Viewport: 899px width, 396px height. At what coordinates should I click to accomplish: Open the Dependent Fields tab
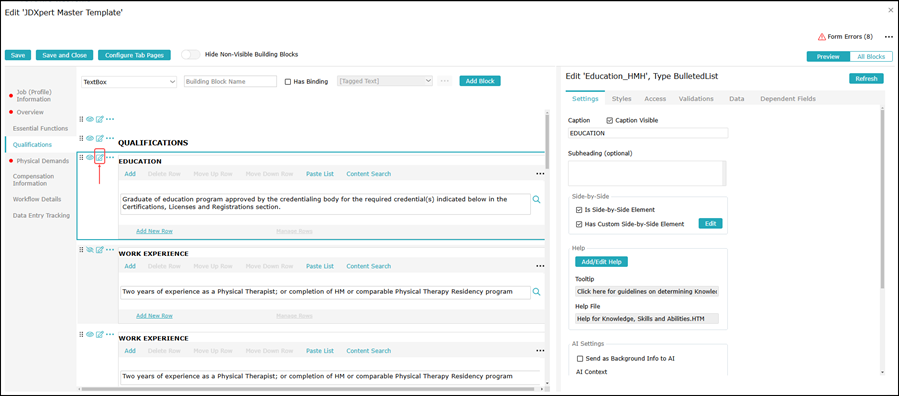coord(788,99)
